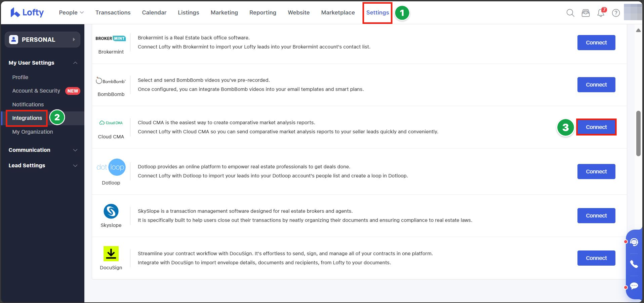
Task: Go to the Marketplace tab
Action: (338, 12)
